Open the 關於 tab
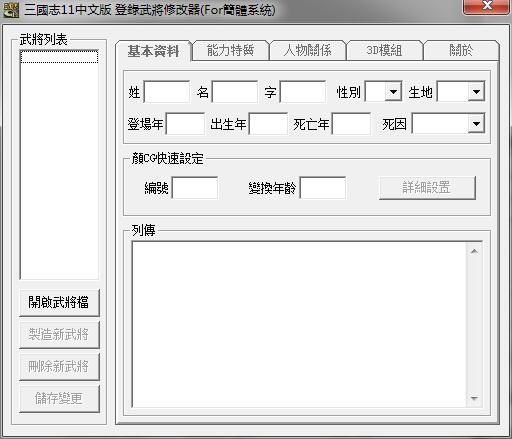The width and height of the screenshot is (512, 439). coord(461,50)
